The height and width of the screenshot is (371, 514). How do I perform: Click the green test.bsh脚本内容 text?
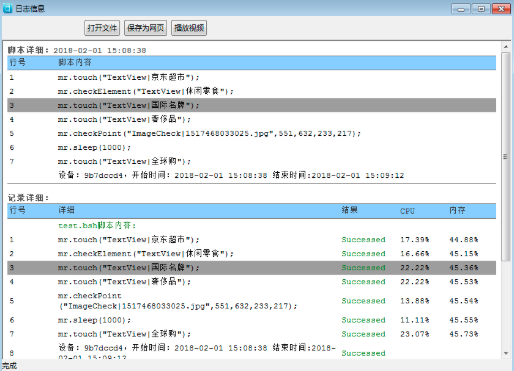(x=97, y=226)
